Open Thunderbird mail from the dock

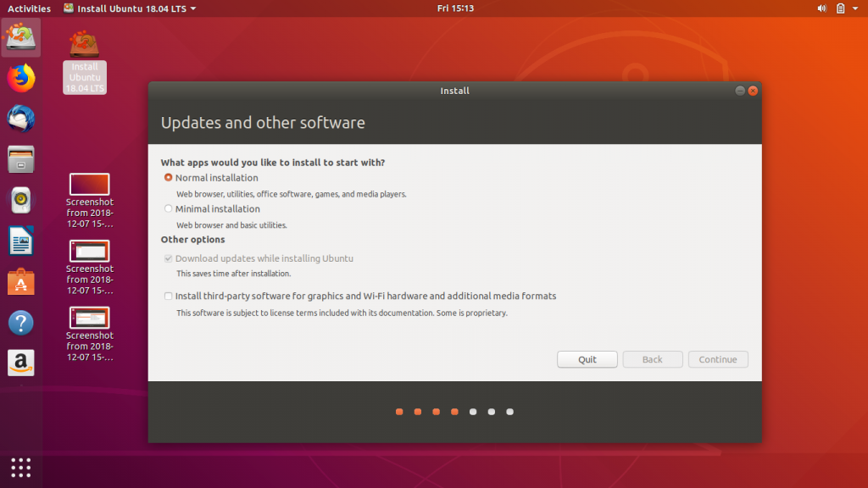(x=20, y=119)
